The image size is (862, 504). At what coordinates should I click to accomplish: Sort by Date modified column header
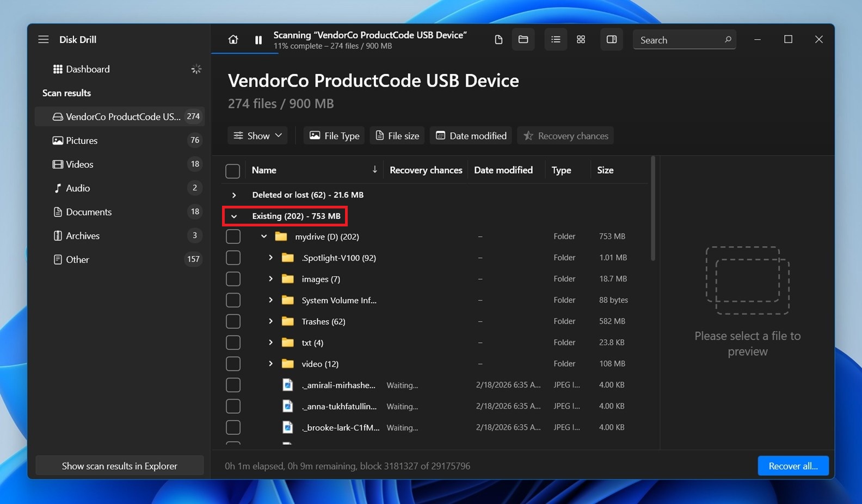point(503,170)
